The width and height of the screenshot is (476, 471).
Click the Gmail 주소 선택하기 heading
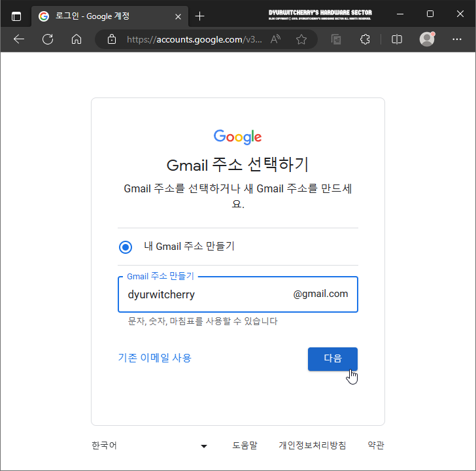[x=238, y=165]
